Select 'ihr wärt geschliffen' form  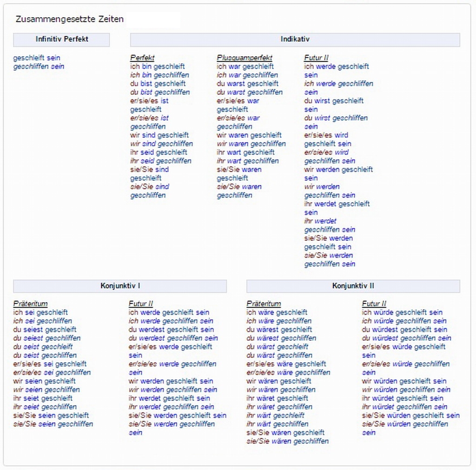click(277, 424)
